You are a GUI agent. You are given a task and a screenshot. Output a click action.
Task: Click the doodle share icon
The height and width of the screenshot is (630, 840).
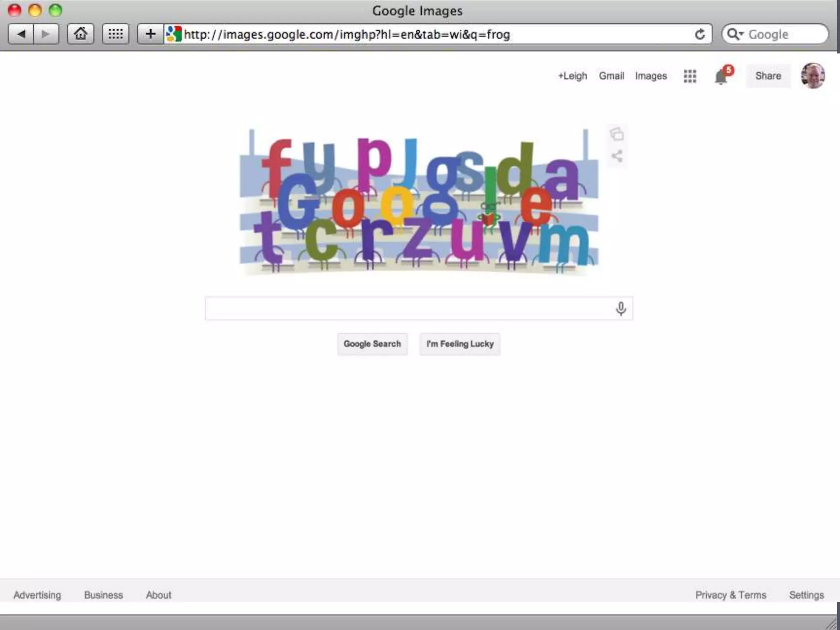[617, 156]
